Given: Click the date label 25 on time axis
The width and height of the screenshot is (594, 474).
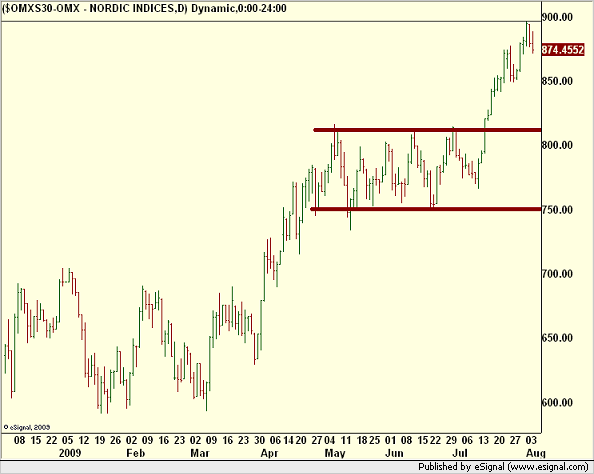Looking at the screenshot, I should point(375,440).
